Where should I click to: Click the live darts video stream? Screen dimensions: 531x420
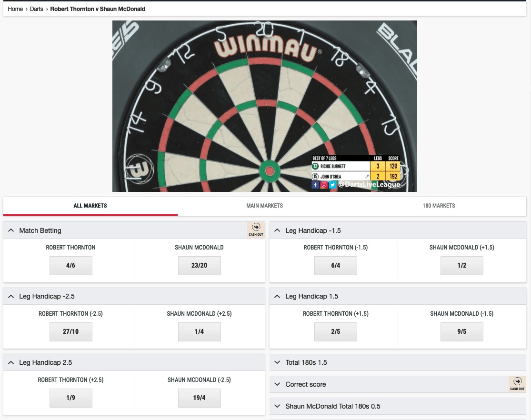point(264,106)
